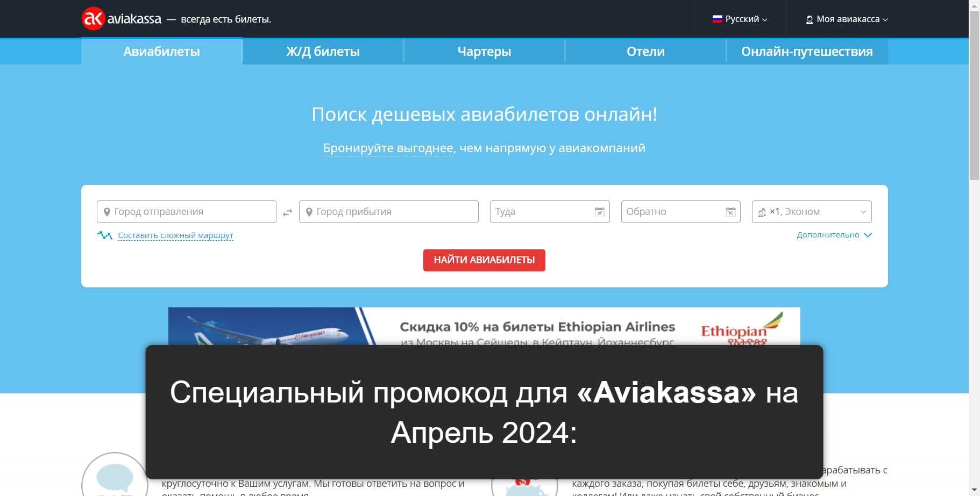Click the Russian flag icon
The image size is (980, 496).
717,19
